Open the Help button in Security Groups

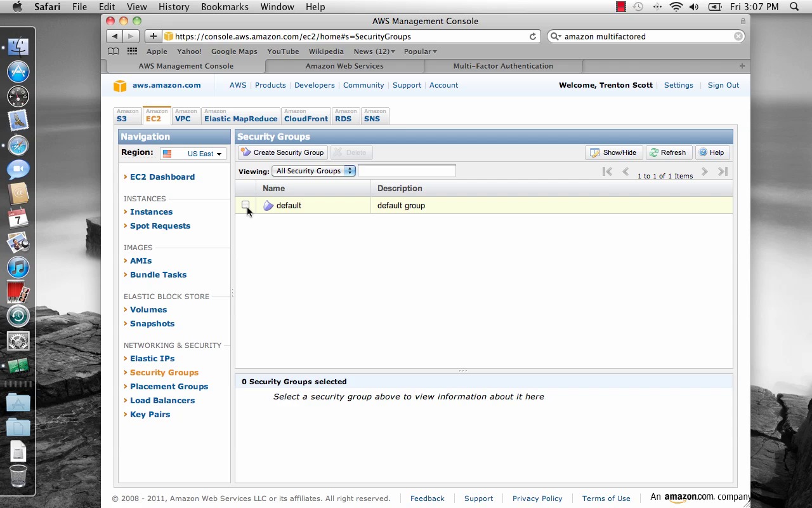[x=711, y=152]
